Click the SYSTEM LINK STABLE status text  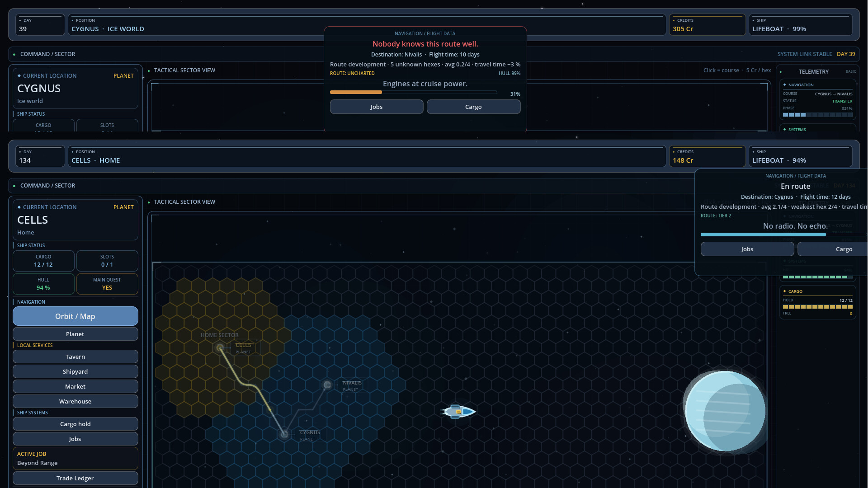[805, 54]
